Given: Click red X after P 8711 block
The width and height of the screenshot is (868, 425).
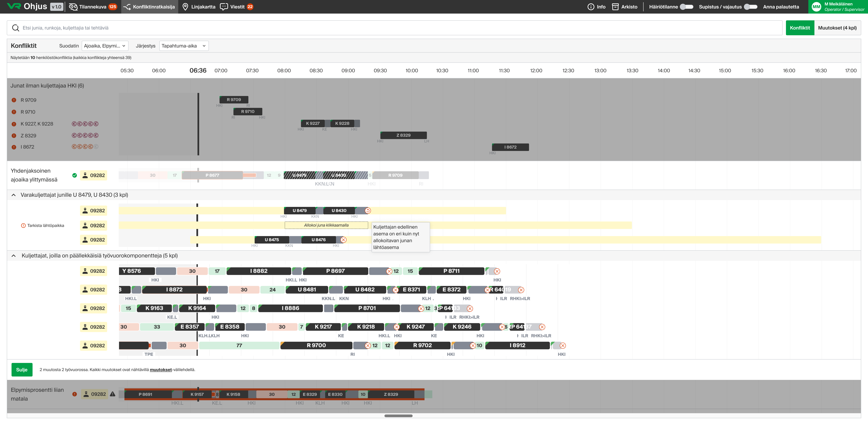Looking at the screenshot, I should coord(497,271).
